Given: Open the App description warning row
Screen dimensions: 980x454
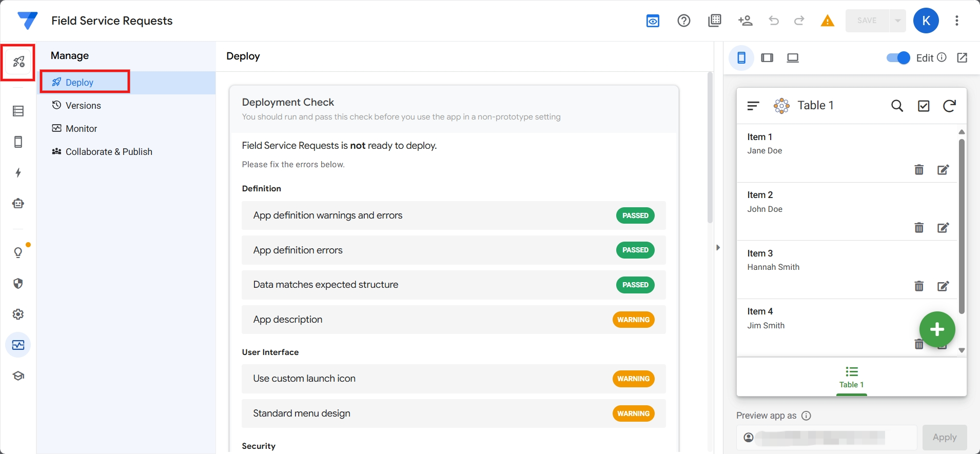Looking at the screenshot, I should tap(454, 320).
